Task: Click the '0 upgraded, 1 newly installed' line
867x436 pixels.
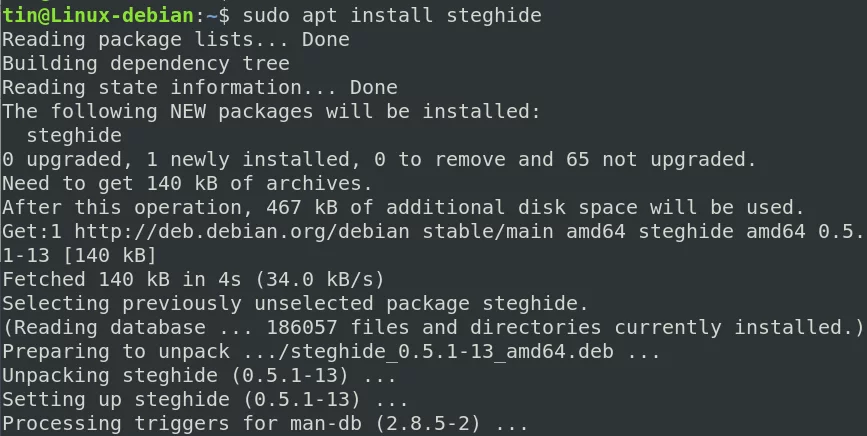Action: pos(379,159)
